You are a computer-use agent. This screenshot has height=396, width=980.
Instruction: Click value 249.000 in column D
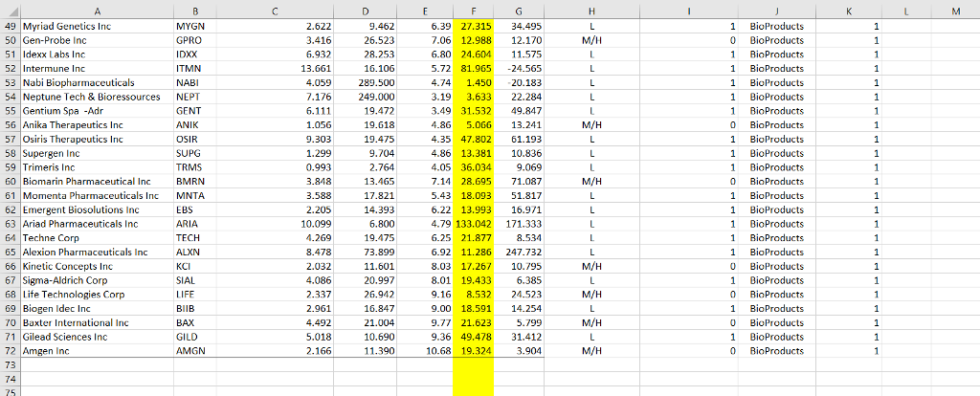(x=365, y=97)
